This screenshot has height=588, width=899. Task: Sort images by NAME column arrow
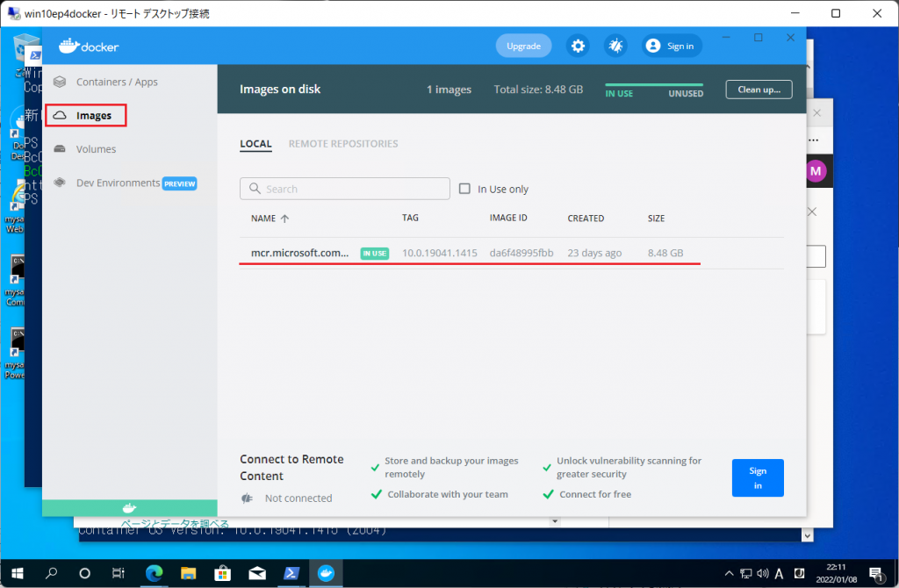[285, 219]
